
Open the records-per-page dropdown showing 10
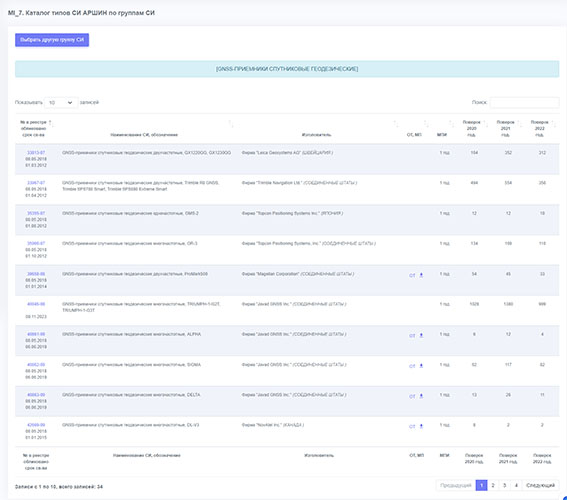[x=61, y=103]
